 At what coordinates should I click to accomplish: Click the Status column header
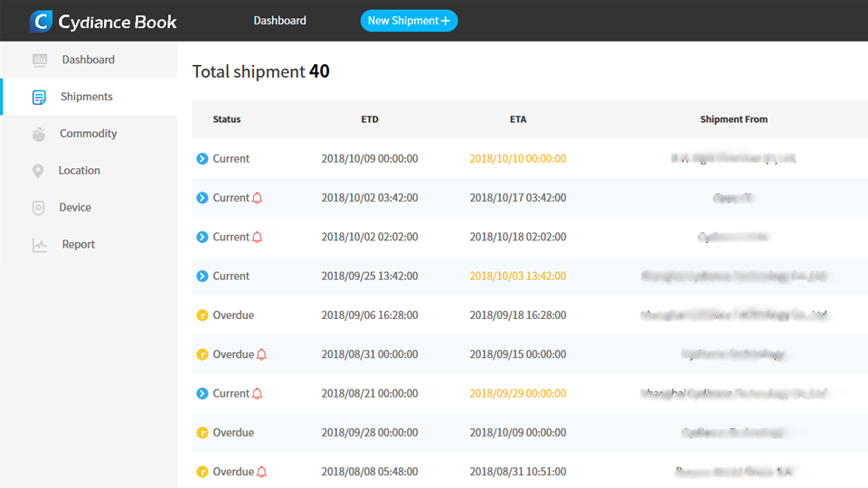[226, 119]
